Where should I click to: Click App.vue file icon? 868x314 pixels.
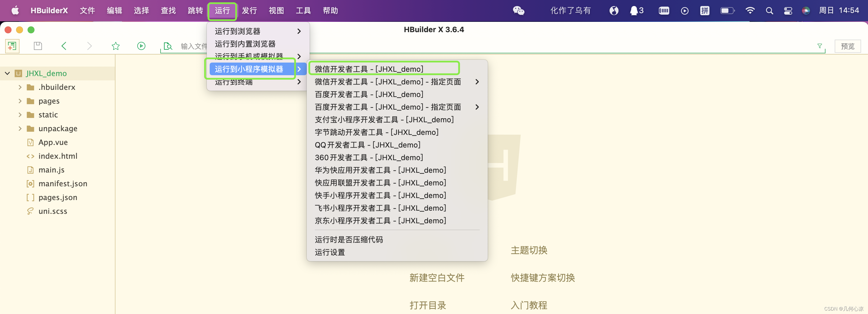pyautogui.click(x=30, y=142)
